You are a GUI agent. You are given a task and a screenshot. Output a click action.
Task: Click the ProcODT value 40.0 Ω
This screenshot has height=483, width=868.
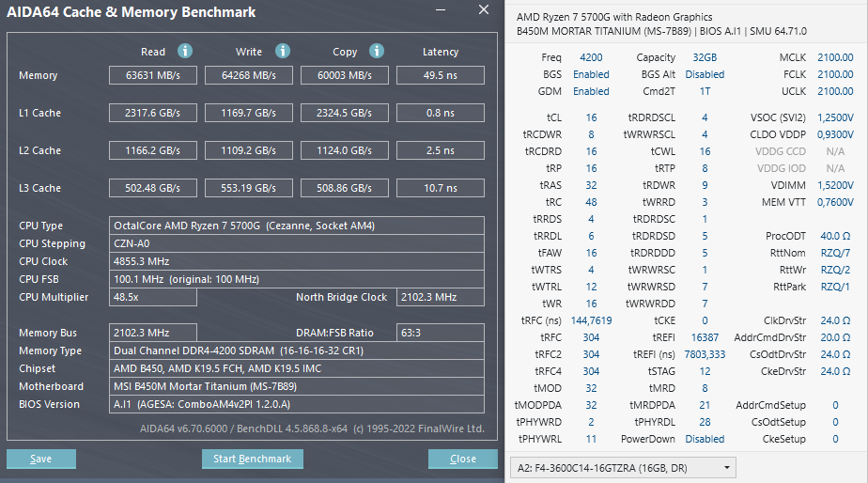click(835, 236)
